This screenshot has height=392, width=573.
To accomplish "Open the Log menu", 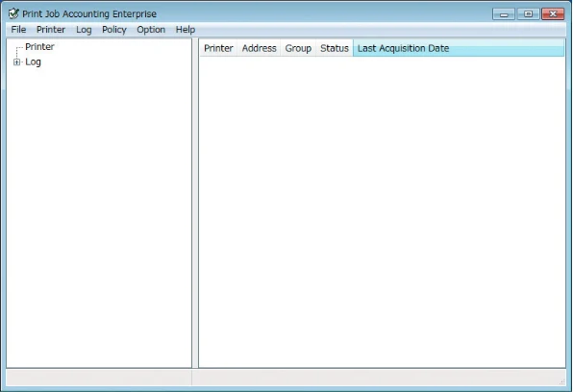I will point(84,30).
